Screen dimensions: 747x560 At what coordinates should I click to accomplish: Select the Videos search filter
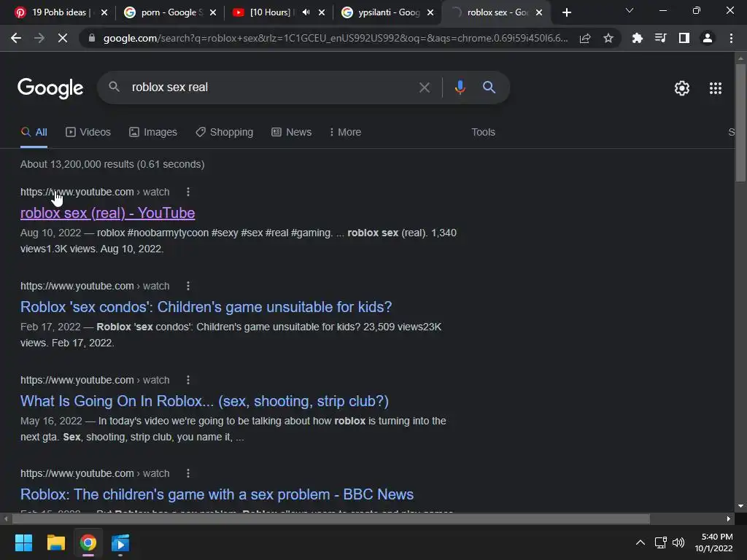88,133
